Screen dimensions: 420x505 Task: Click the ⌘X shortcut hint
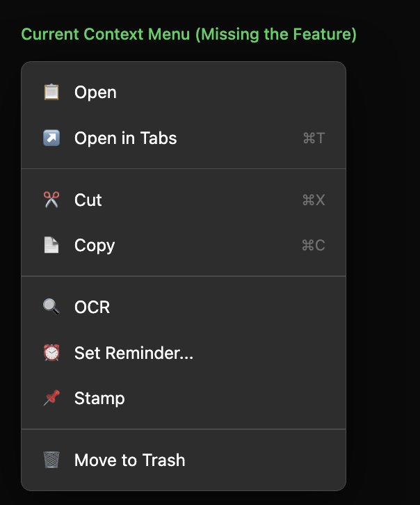(x=314, y=200)
